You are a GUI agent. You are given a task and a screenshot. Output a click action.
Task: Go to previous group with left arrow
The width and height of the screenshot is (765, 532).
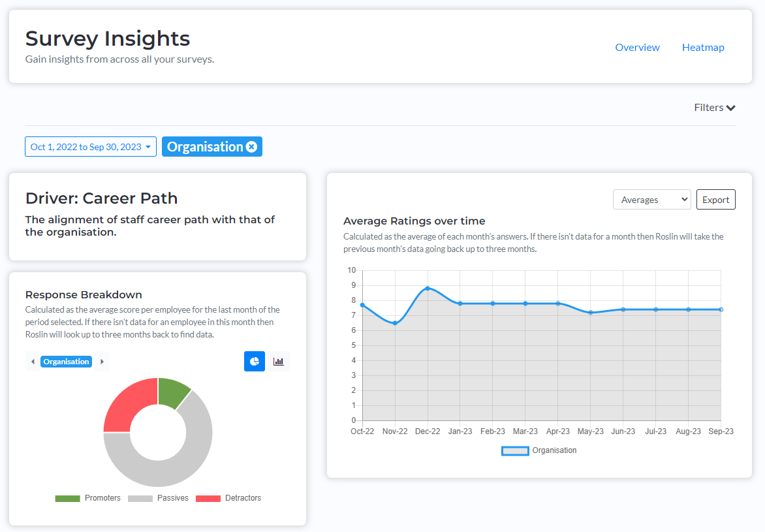click(33, 362)
